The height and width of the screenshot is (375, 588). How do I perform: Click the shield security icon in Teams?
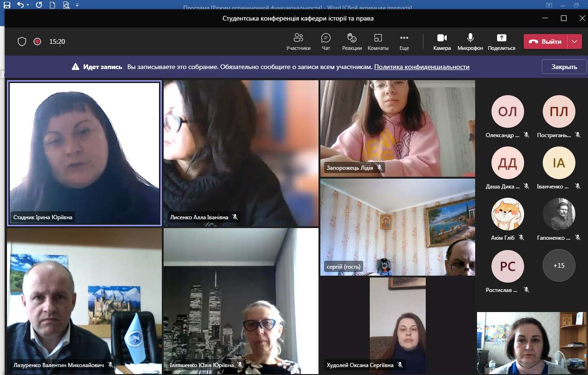pos(22,42)
